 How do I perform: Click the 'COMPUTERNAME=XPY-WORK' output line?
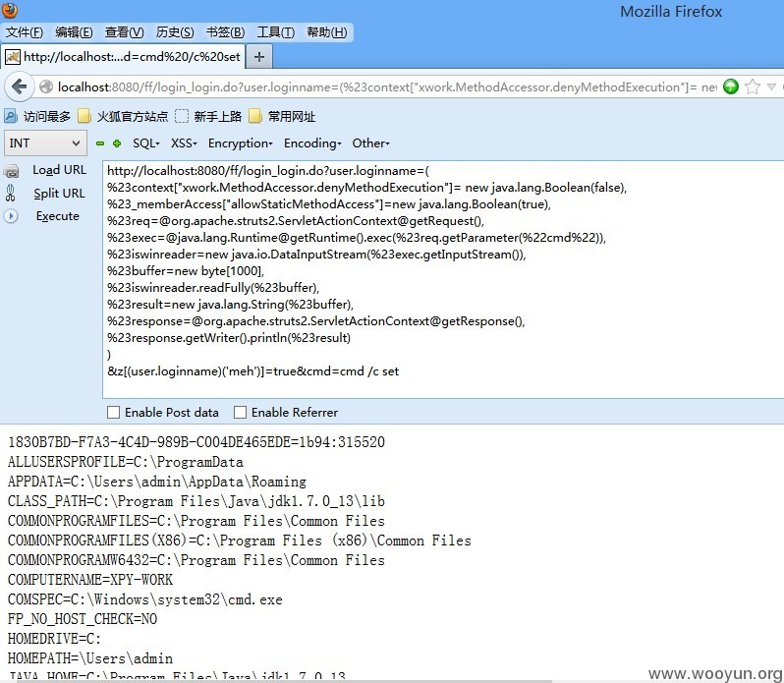[90, 580]
